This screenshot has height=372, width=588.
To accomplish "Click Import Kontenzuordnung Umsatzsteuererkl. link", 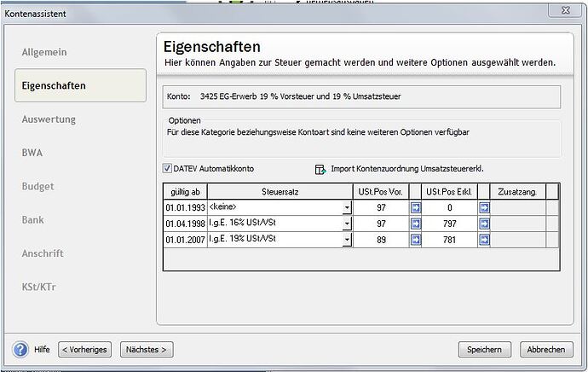I will [x=407, y=169].
